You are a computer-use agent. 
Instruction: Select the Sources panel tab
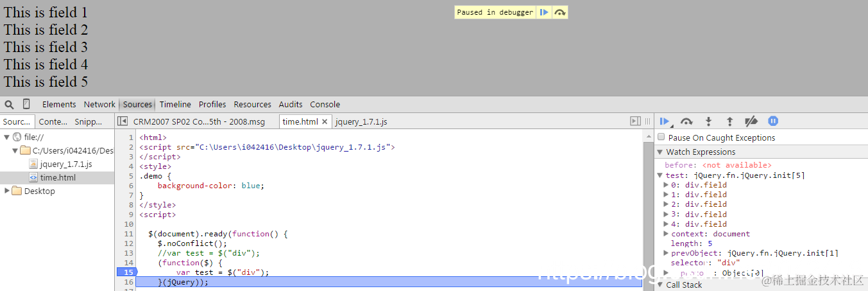click(138, 104)
